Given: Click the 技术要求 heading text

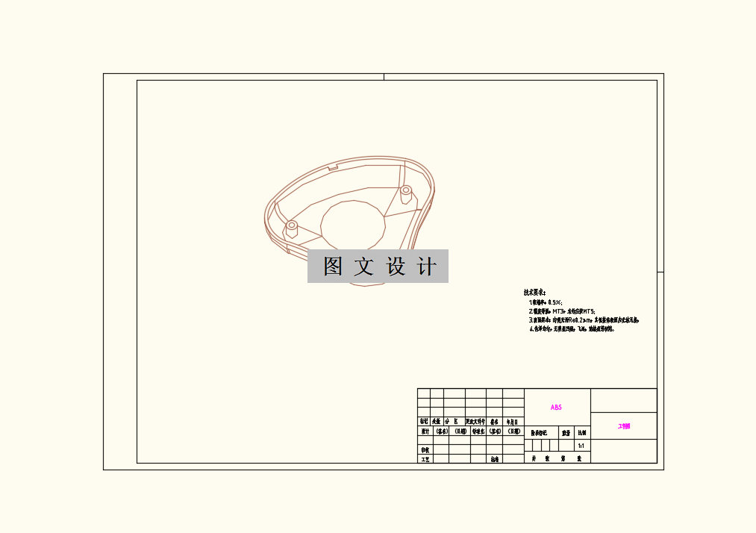Looking at the screenshot, I should tap(534, 293).
